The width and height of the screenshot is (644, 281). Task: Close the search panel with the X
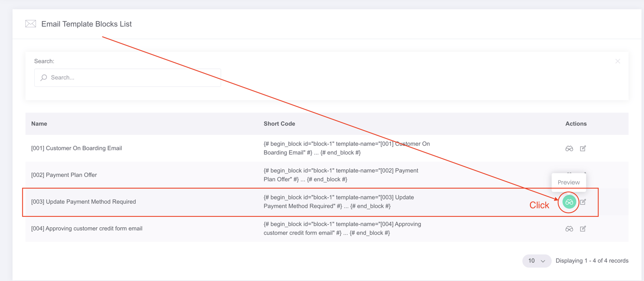pos(618,61)
